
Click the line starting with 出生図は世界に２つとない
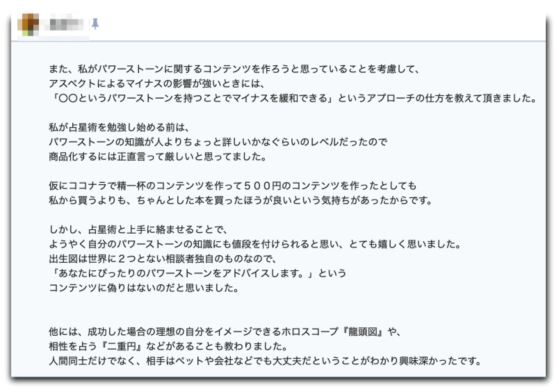[x=163, y=259]
